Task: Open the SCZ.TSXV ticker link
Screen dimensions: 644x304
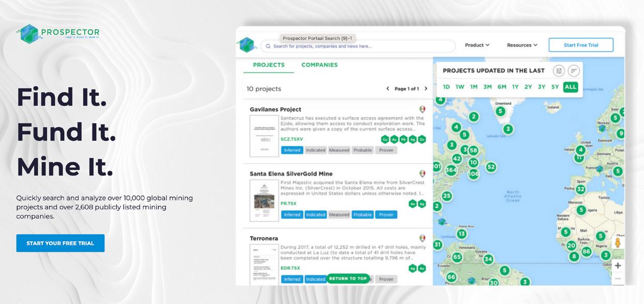Action: tap(292, 139)
